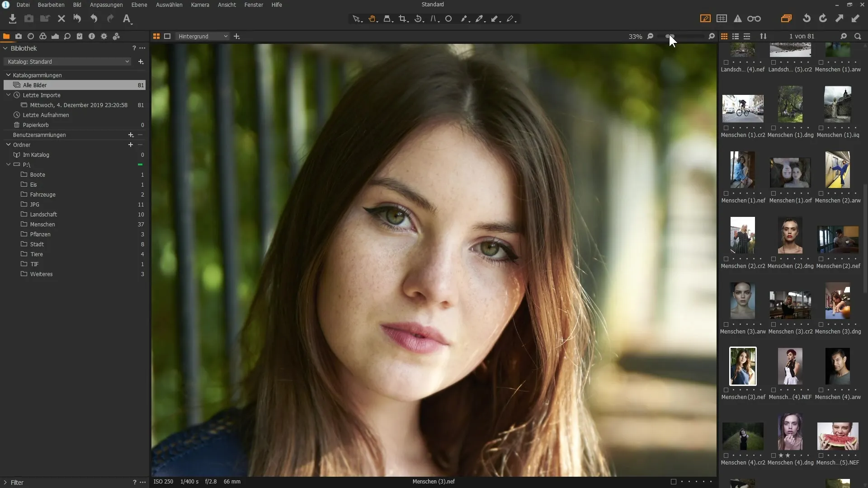
Task: Select the Rotate straighten tool
Action: (419, 19)
